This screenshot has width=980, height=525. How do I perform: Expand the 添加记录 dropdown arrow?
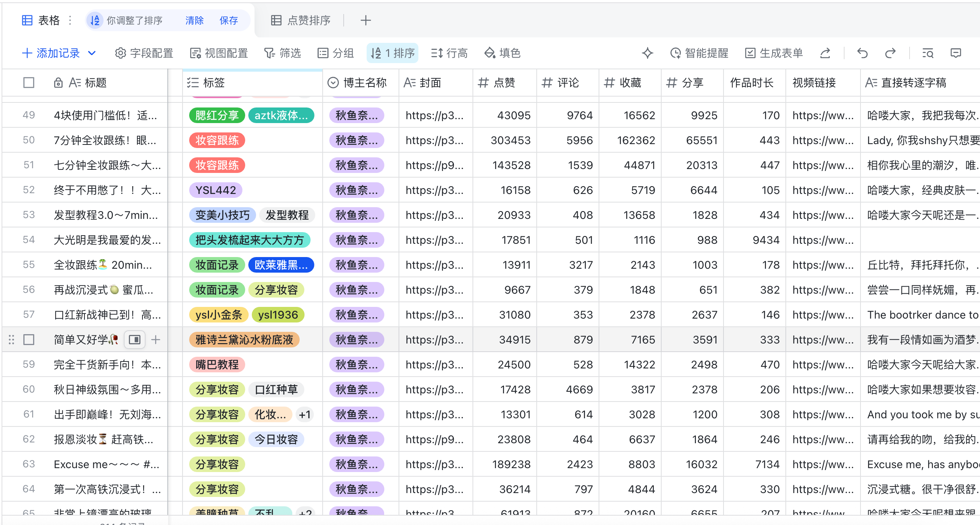[92, 53]
